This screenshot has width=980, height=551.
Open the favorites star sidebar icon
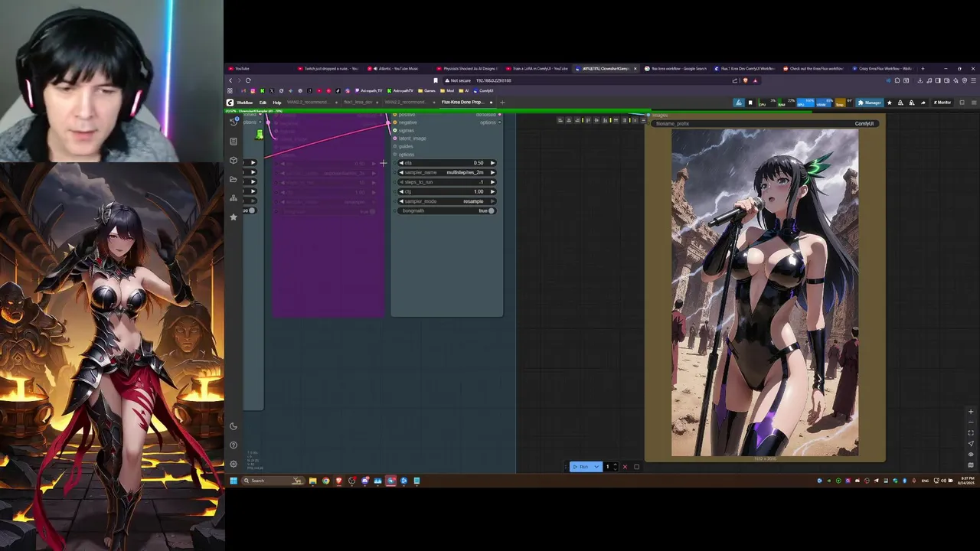234,217
